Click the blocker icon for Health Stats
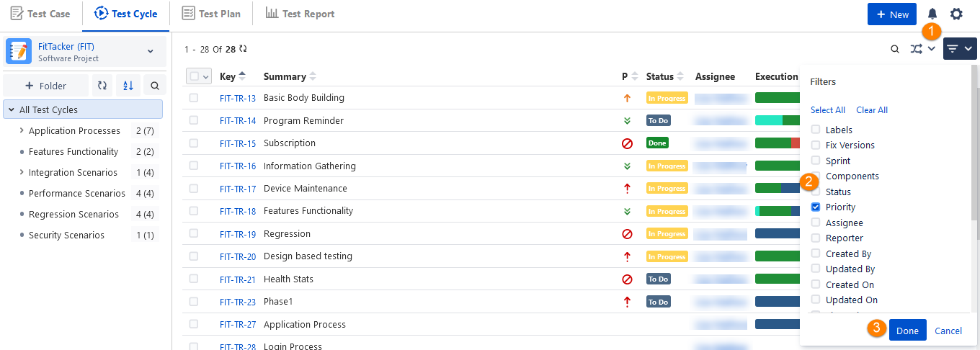The width and height of the screenshot is (980, 350). coord(627,279)
